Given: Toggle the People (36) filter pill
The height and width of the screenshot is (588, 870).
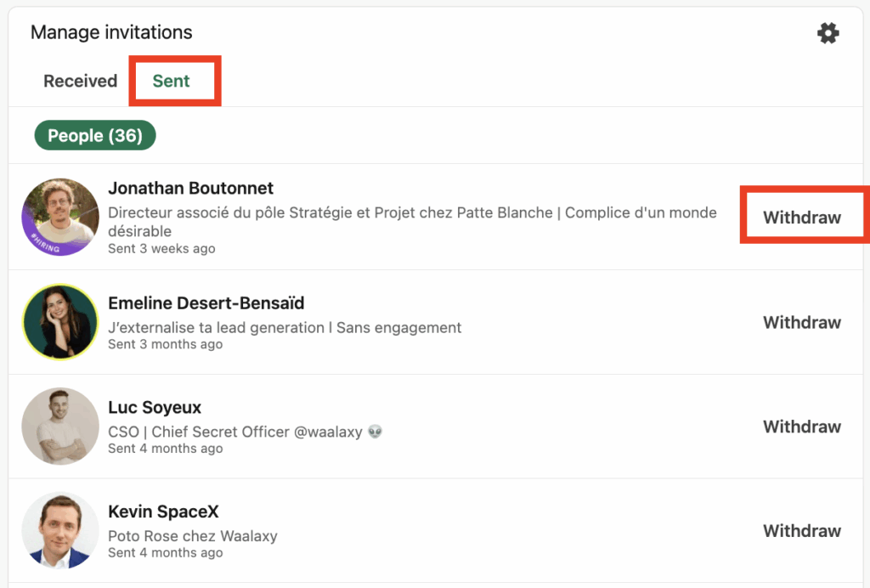Looking at the screenshot, I should coord(95,136).
